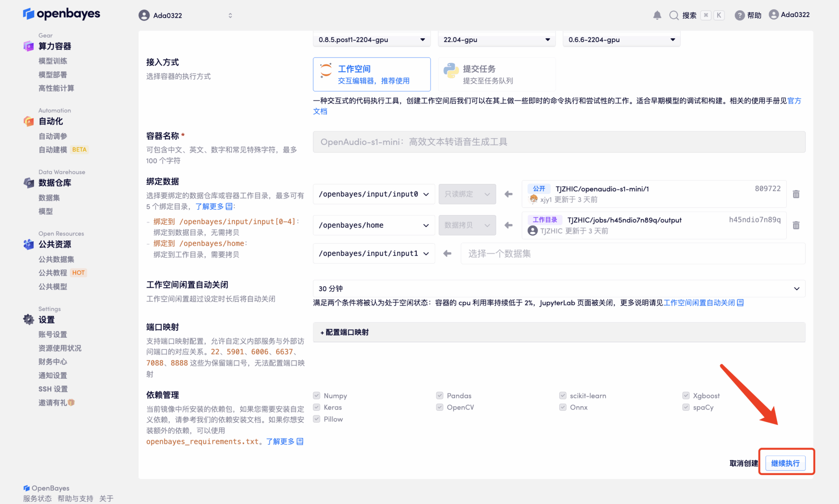Toggle the Numpy dependency checkbox
The image size is (839, 504).
click(317, 396)
